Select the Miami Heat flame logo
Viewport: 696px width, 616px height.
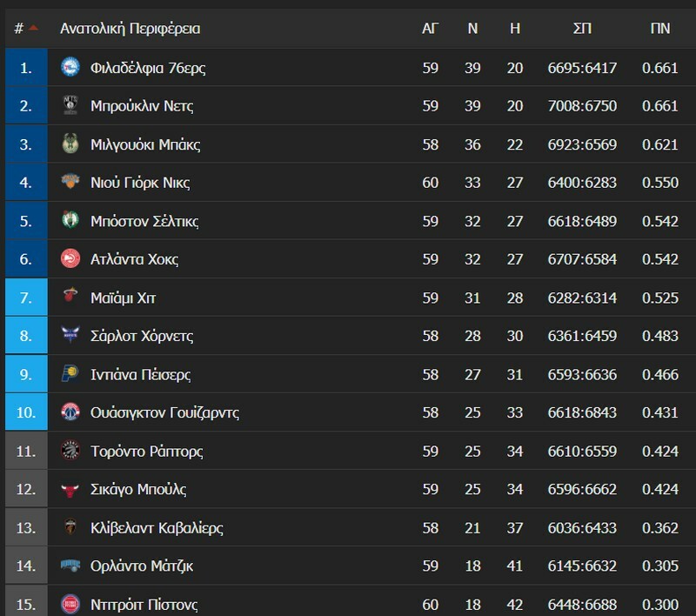[x=70, y=297]
